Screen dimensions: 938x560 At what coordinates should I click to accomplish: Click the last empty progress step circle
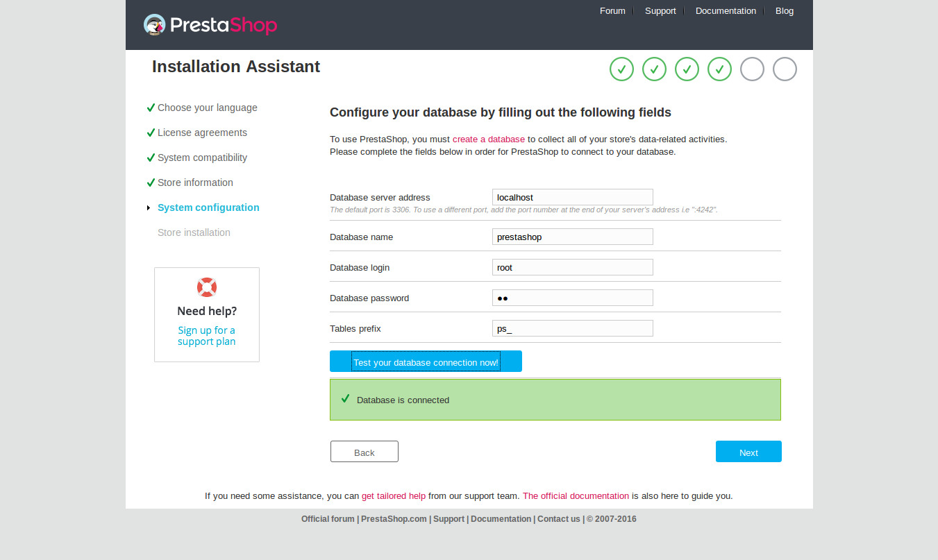(785, 69)
